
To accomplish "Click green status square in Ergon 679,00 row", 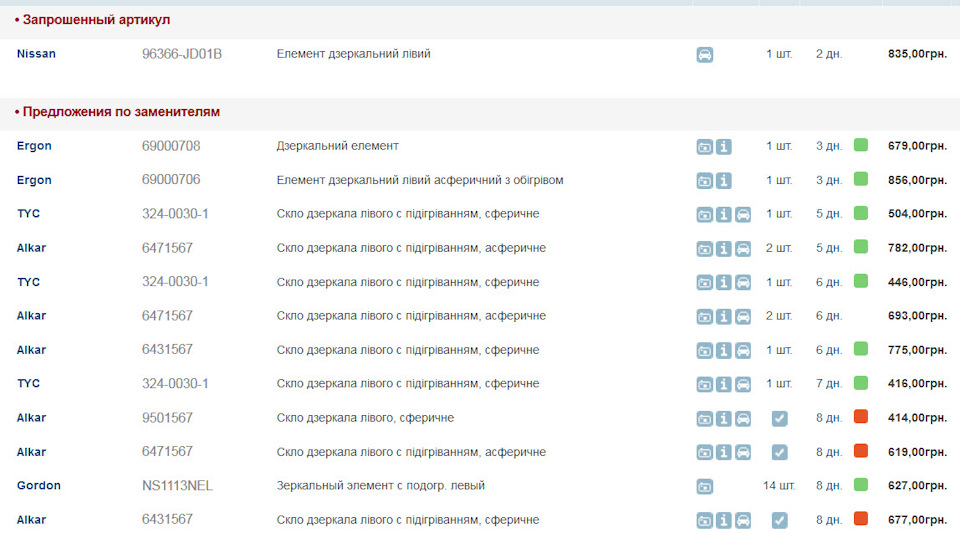I will pyautogui.click(x=861, y=145).
